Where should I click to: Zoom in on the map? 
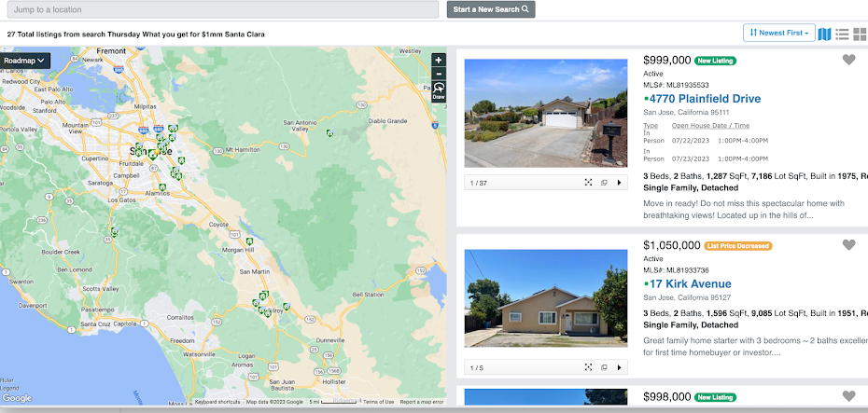click(x=439, y=61)
